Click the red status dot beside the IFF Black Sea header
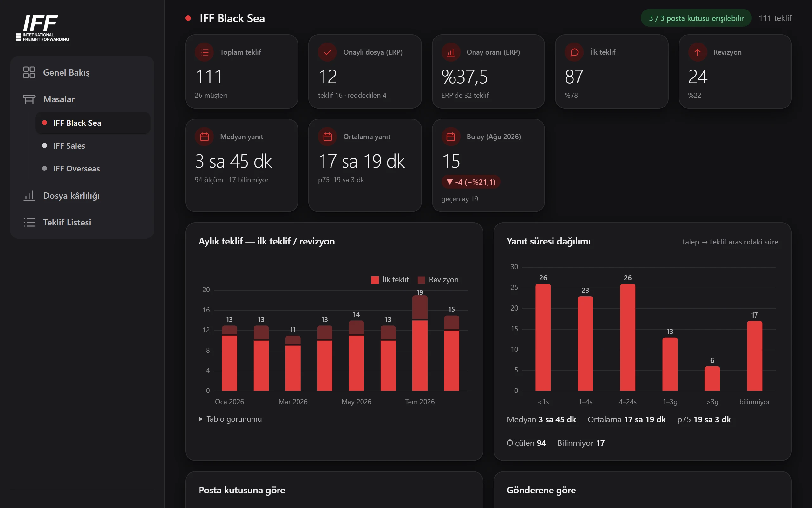 point(188,18)
